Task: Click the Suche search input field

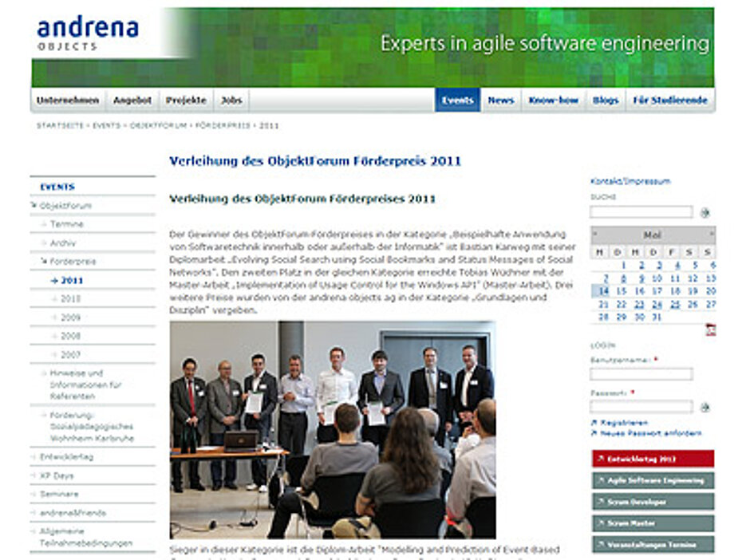Action: point(641,212)
